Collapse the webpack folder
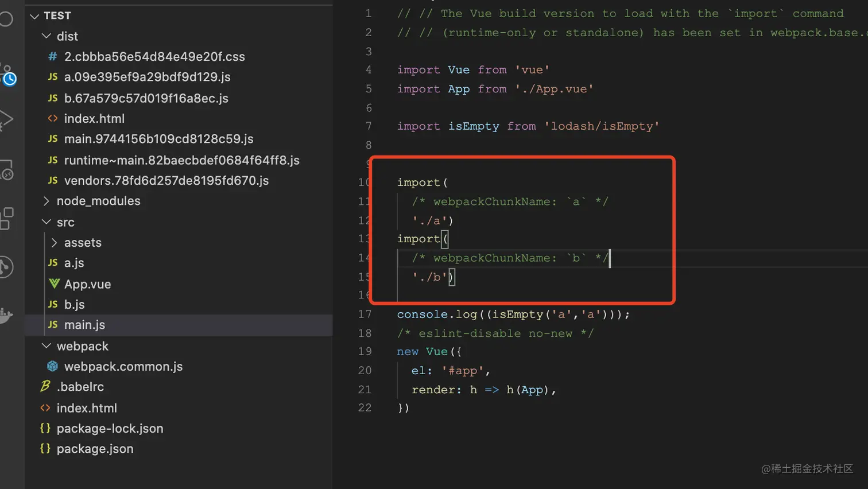The height and width of the screenshot is (489, 868). pyautogui.click(x=46, y=346)
